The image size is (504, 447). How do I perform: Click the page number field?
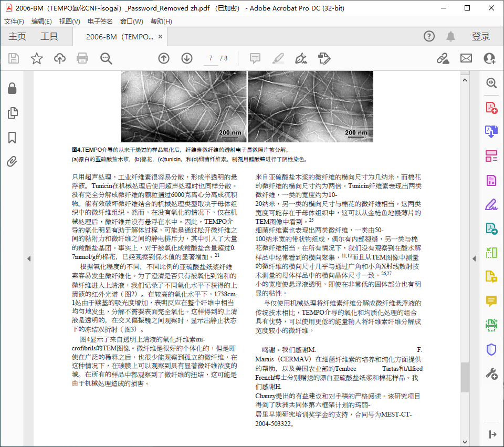[211, 58]
